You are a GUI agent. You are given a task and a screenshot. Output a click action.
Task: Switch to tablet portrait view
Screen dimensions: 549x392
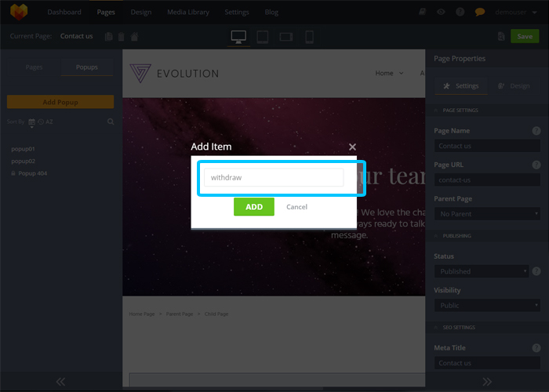tap(263, 37)
